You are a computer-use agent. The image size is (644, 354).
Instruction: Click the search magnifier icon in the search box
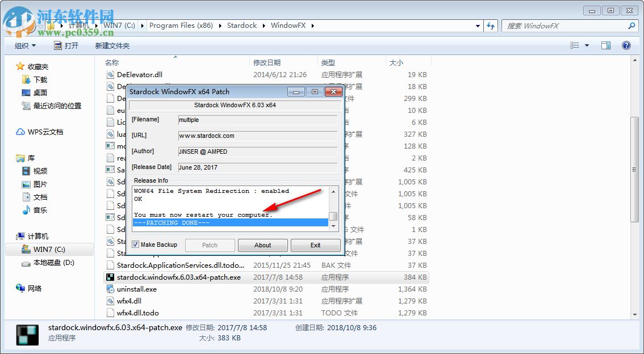pyautogui.click(x=630, y=26)
